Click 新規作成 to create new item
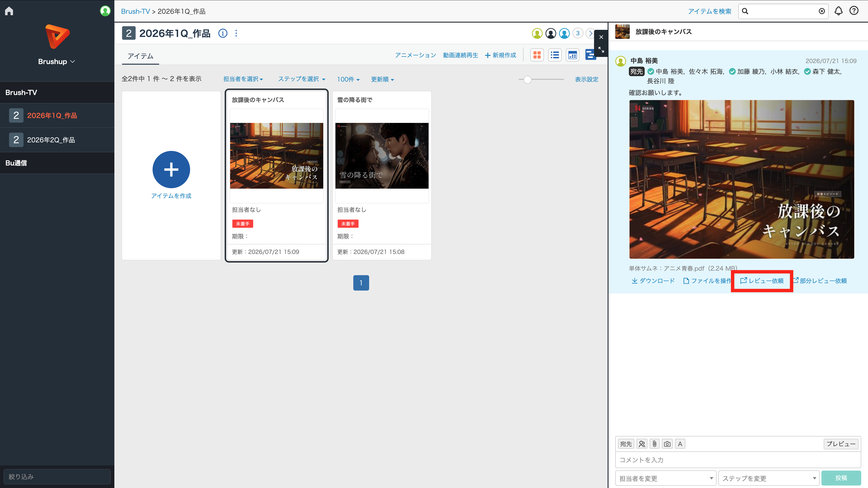This screenshot has height=488, width=868. click(x=500, y=55)
